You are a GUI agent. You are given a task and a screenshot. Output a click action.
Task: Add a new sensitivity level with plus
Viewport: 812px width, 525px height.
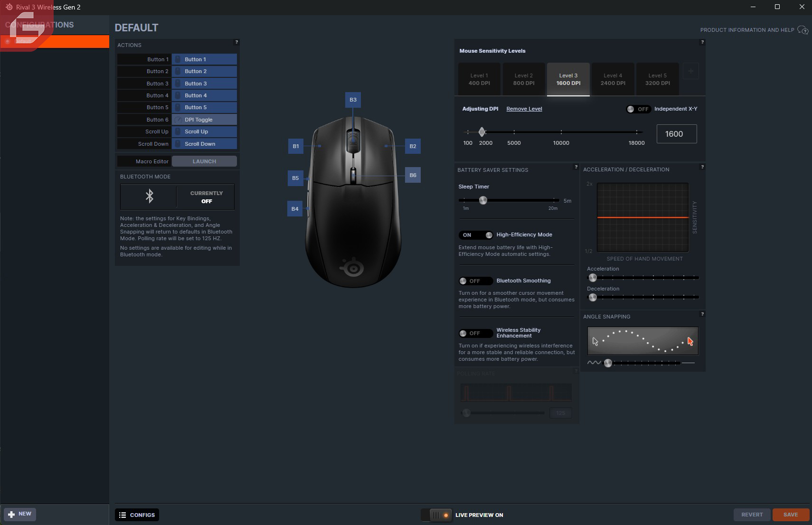coord(690,71)
